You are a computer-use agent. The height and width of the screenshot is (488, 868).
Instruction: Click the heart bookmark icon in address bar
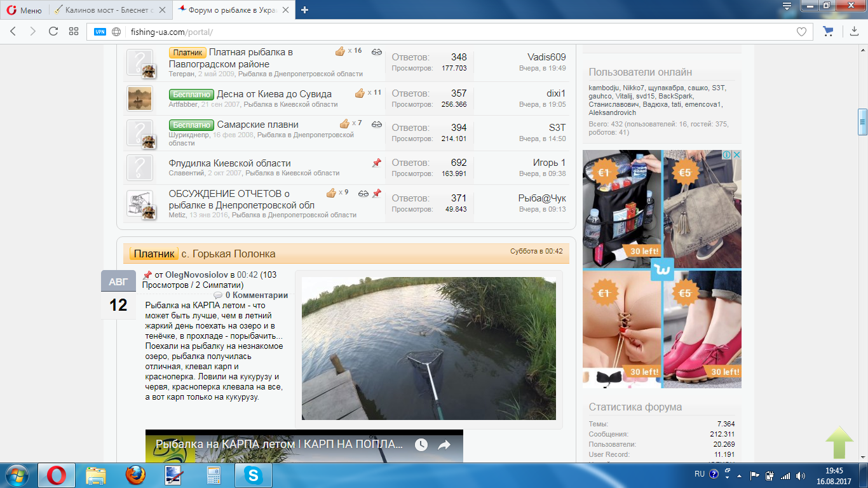pos(801,32)
